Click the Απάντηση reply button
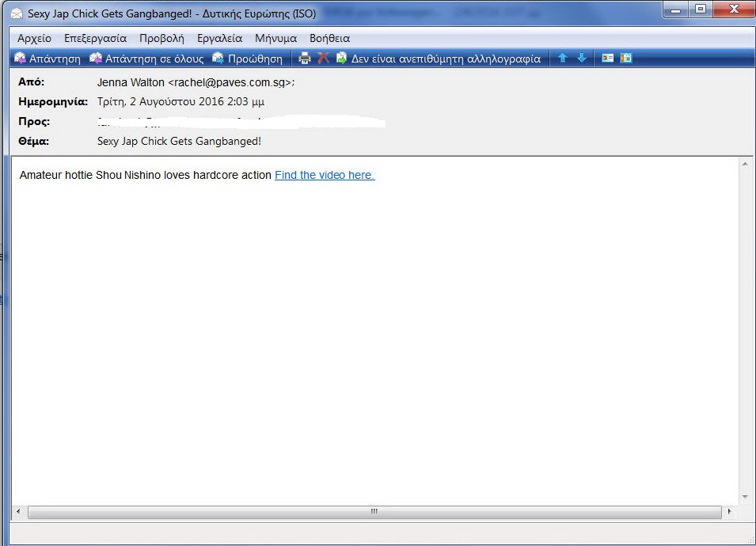The width and height of the screenshot is (756, 546). 47,59
